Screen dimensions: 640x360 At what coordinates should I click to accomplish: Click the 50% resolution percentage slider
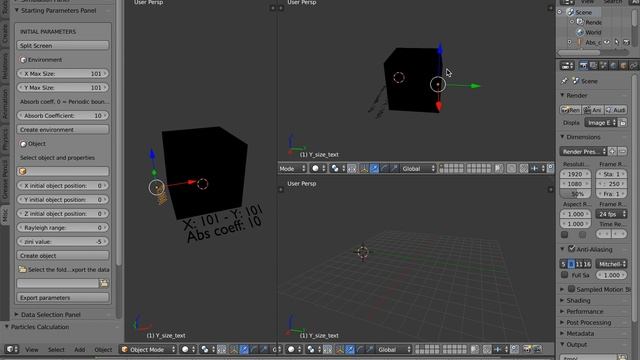click(x=576, y=194)
